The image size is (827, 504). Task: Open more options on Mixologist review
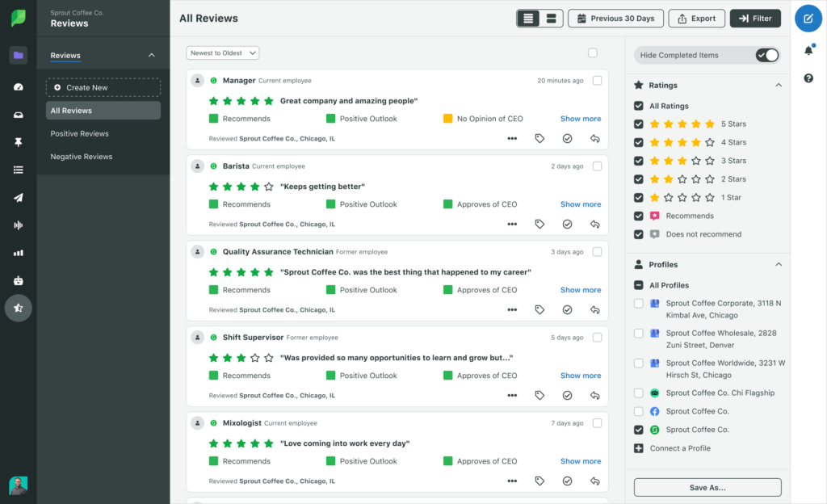tap(512, 481)
